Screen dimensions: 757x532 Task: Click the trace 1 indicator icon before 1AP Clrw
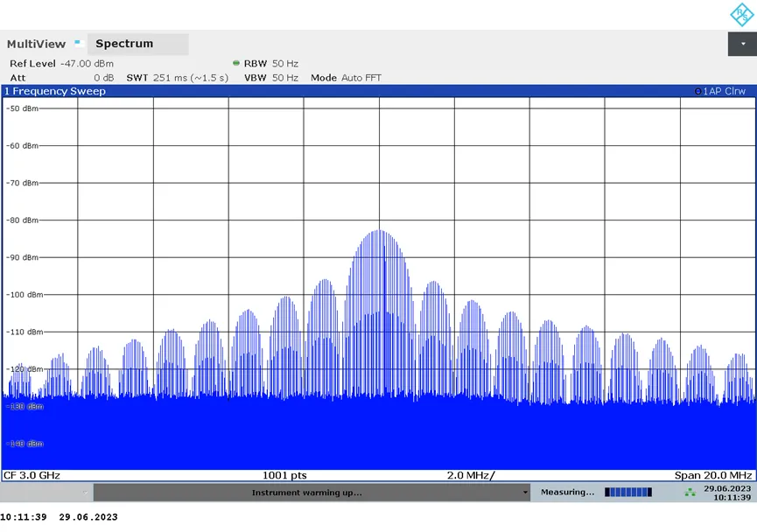[697, 91]
